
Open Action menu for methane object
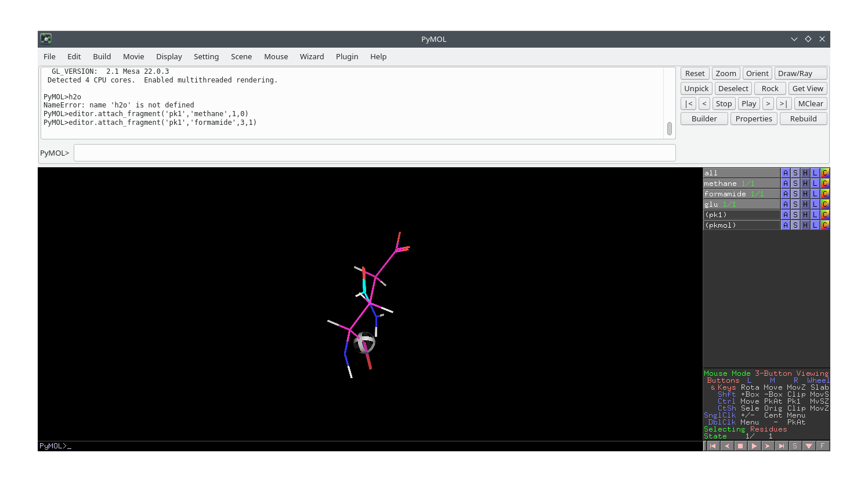[x=786, y=184]
